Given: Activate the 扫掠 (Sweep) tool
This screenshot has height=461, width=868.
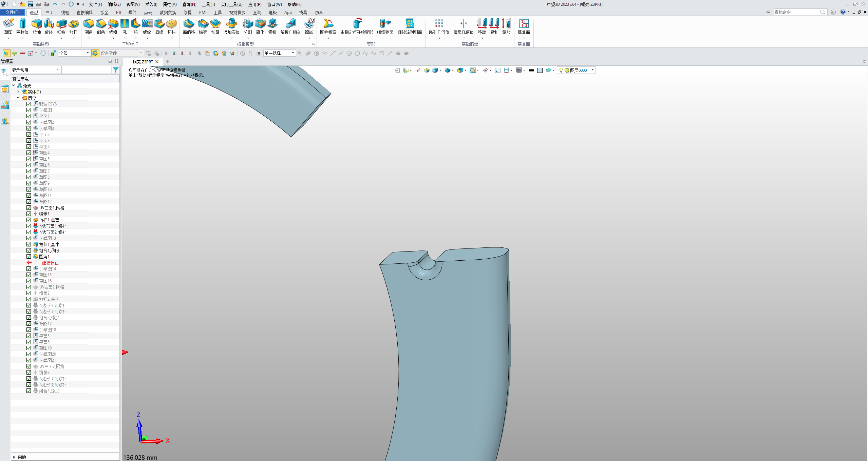Looking at the screenshot, I should [61, 27].
